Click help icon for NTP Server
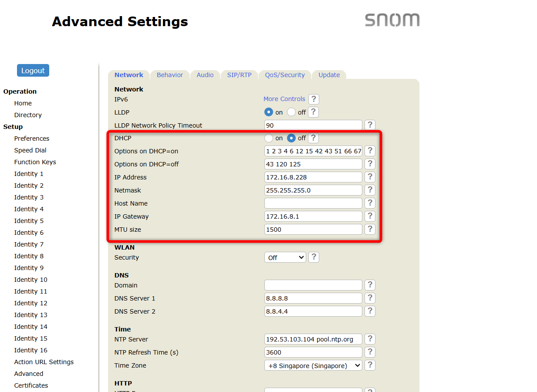 point(370,339)
